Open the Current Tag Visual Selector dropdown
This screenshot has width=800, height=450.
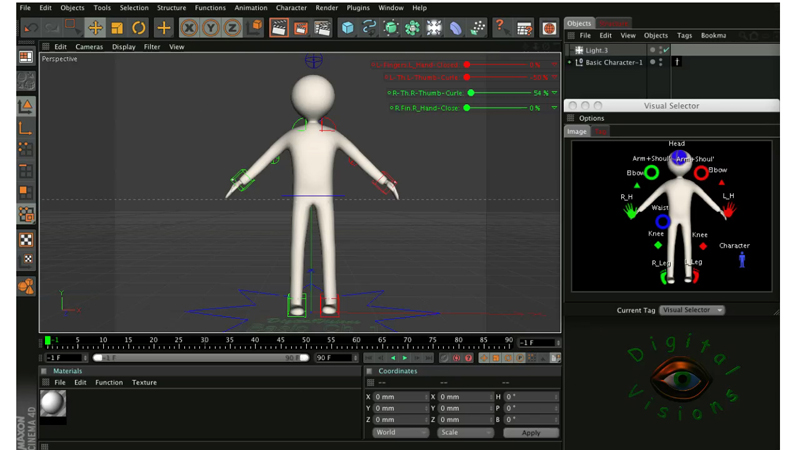point(693,310)
